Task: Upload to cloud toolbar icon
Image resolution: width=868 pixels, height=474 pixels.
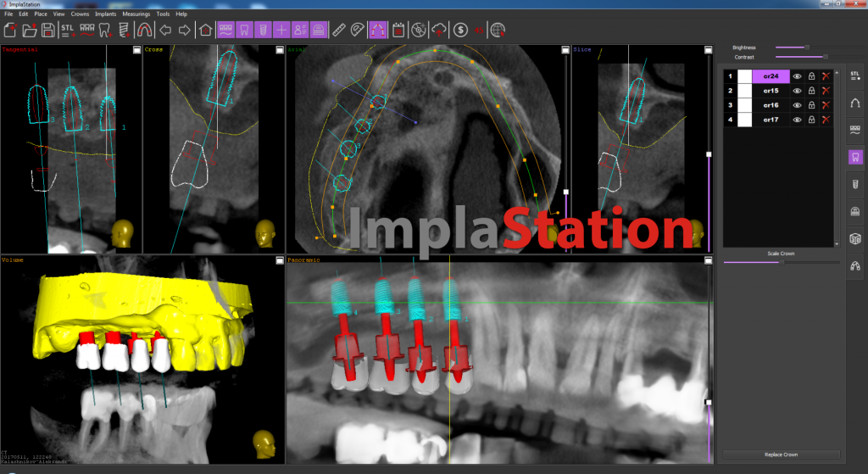Action: point(439,30)
